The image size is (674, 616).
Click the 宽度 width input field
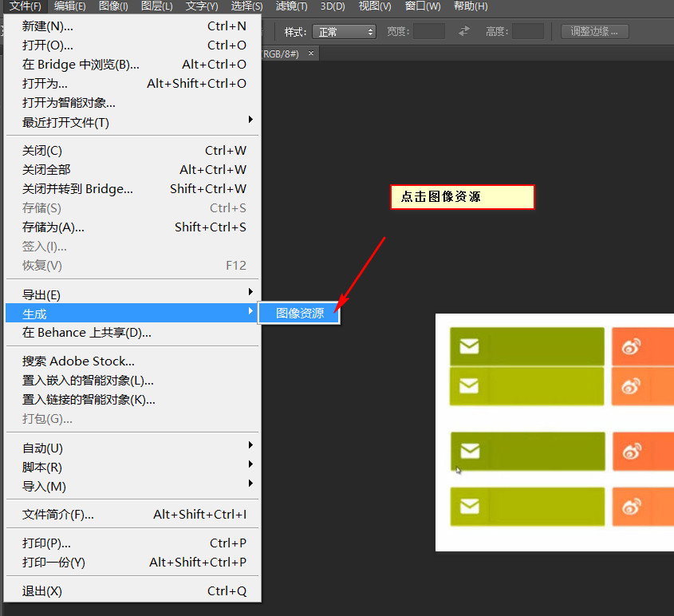tap(429, 32)
